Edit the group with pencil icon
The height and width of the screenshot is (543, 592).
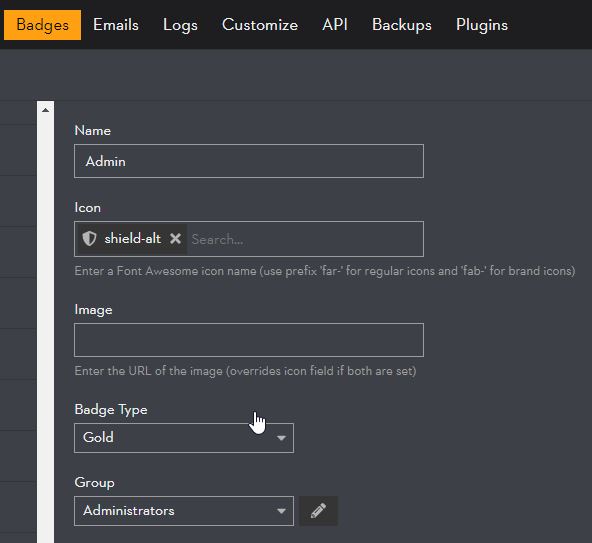click(319, 511)
